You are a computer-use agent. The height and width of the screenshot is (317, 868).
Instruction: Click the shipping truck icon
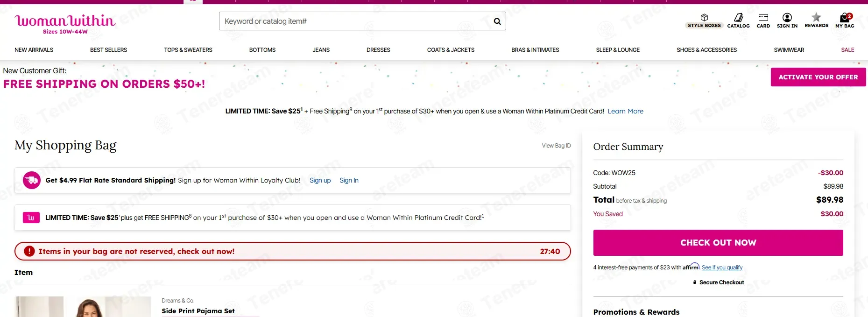[x=32, y=180]
